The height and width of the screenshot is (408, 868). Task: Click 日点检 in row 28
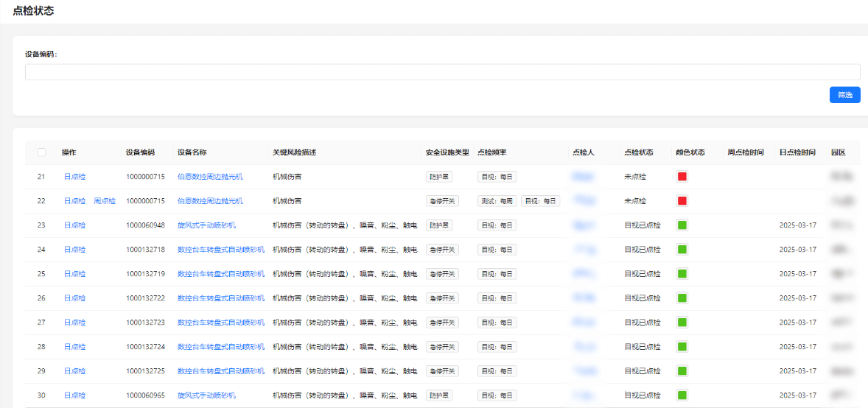coord(74,347)
